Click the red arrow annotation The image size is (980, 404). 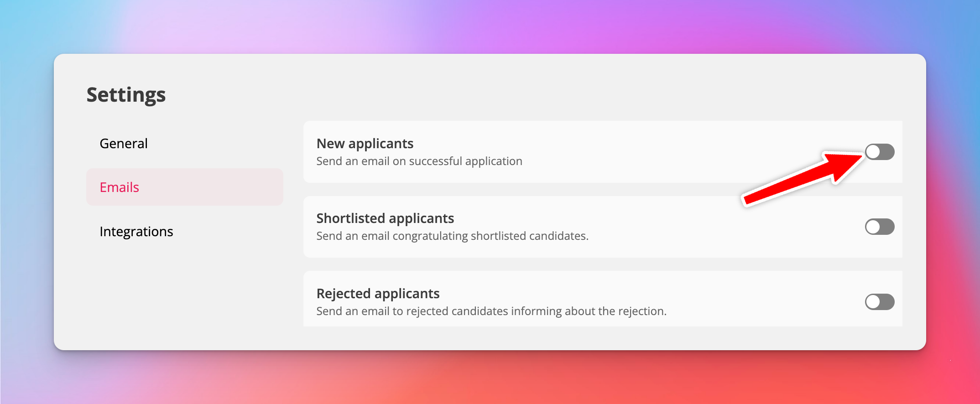803,178
